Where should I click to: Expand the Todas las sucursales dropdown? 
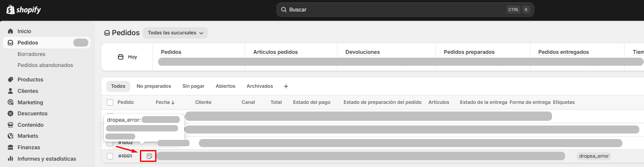point(175,33)
